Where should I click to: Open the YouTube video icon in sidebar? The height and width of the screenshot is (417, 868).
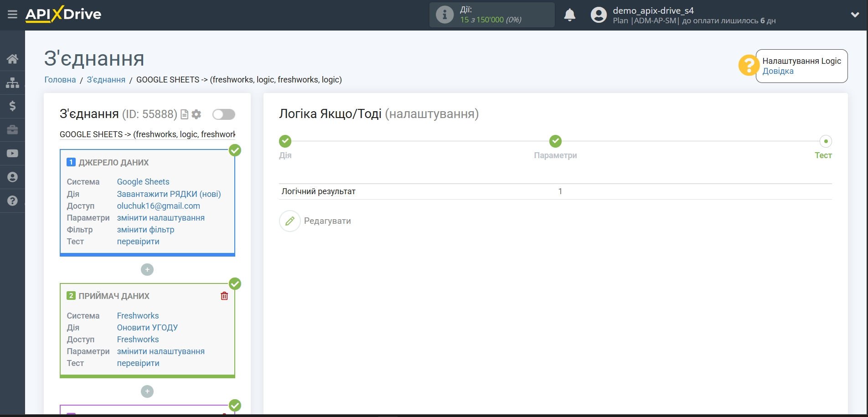coord(12,154)
